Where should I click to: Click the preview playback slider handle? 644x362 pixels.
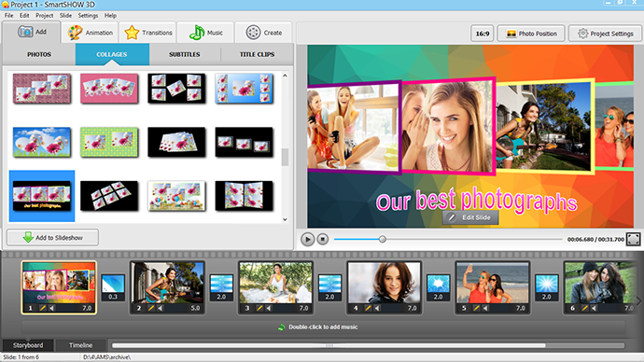coord(383,239)
